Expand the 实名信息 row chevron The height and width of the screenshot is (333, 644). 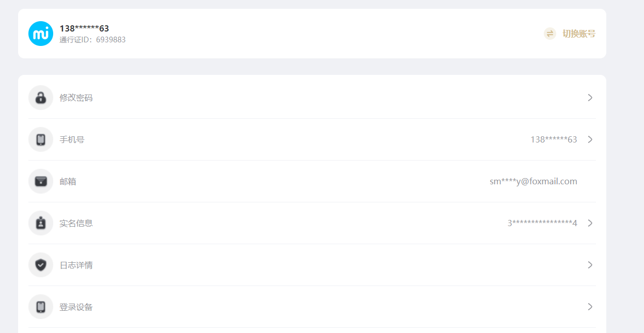pos(590,223)
